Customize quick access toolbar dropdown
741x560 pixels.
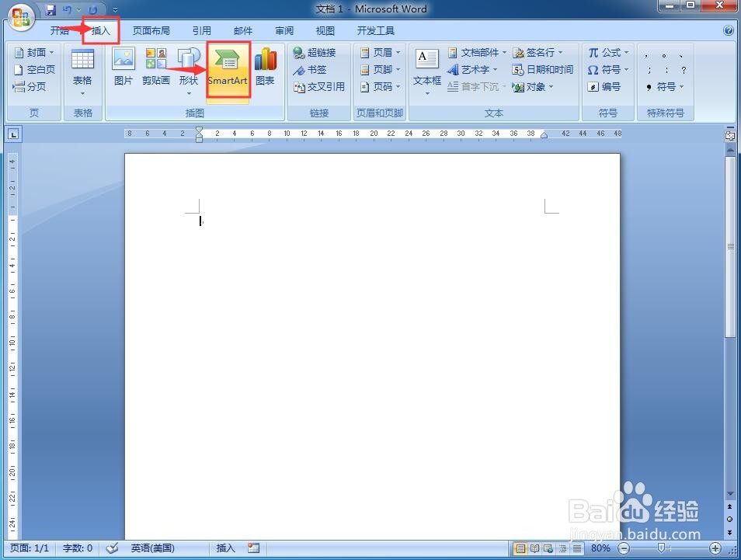(x=115, y=10)
